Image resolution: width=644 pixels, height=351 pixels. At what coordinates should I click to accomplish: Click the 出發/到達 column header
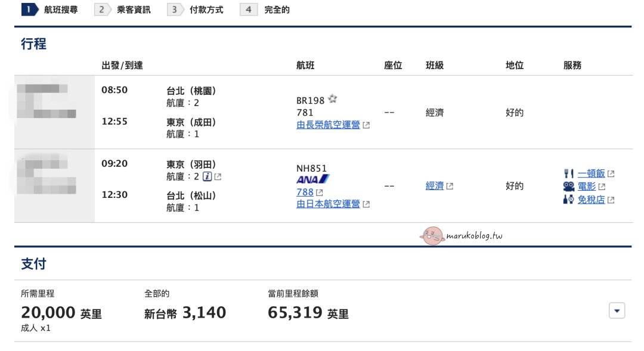point(122,66)
